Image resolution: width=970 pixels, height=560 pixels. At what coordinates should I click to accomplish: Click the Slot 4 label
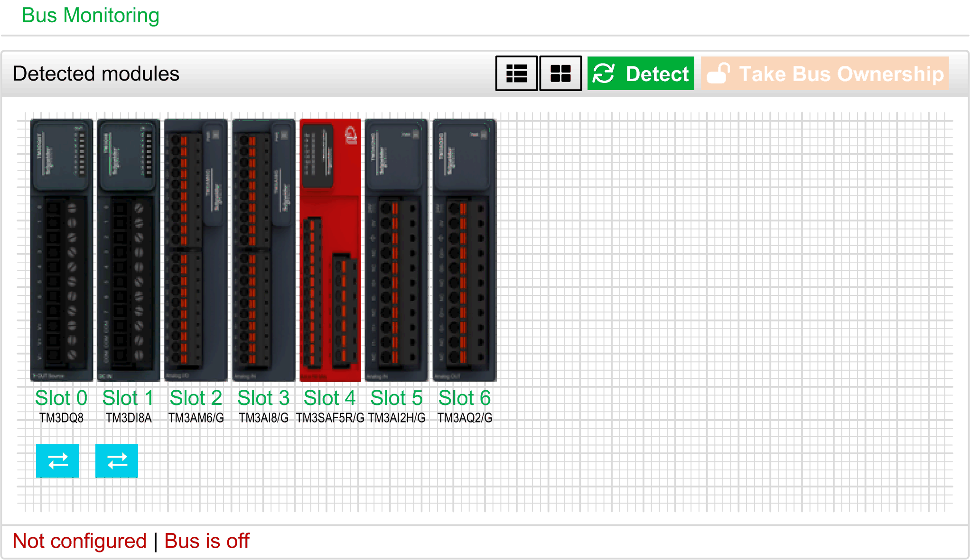click(330, 398)
